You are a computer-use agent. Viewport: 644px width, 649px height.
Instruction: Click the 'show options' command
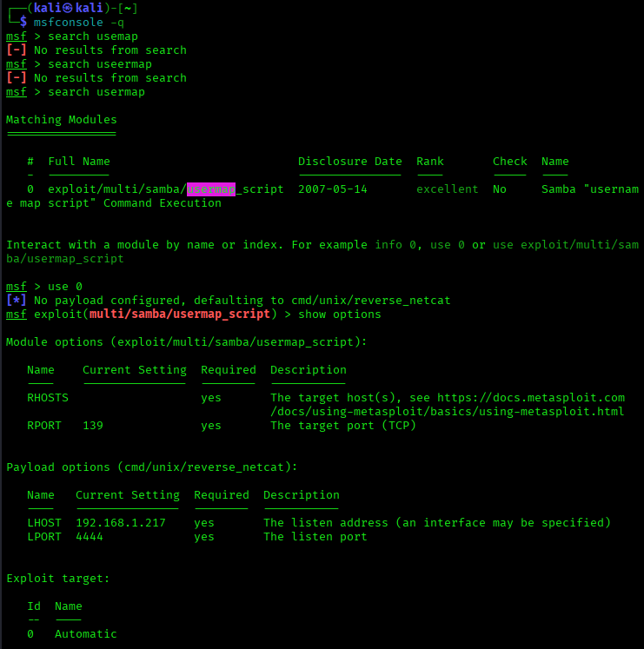tap(340, 315)
